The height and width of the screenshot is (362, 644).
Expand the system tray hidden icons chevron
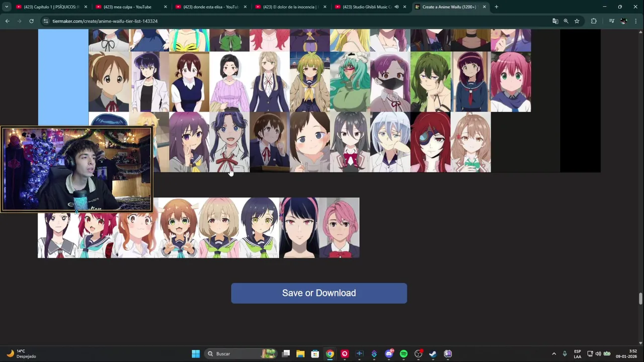(x=554, y=354)
